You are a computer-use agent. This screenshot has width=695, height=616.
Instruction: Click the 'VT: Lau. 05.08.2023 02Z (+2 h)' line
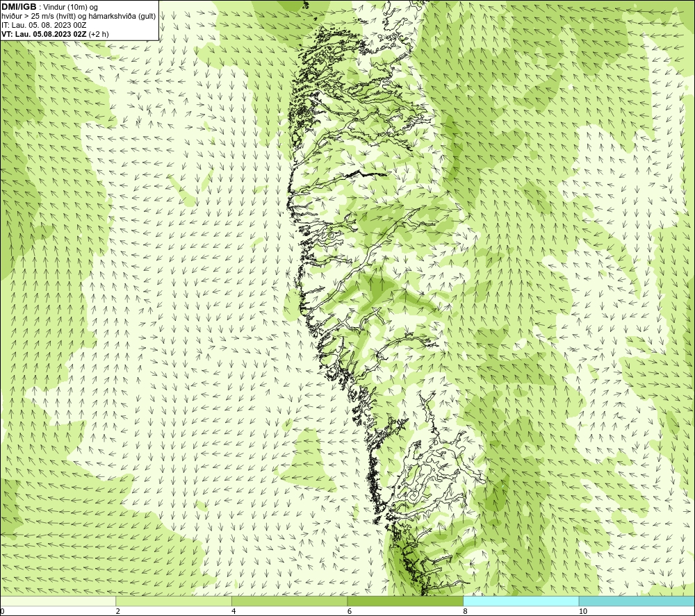click(x=55, y=33)
